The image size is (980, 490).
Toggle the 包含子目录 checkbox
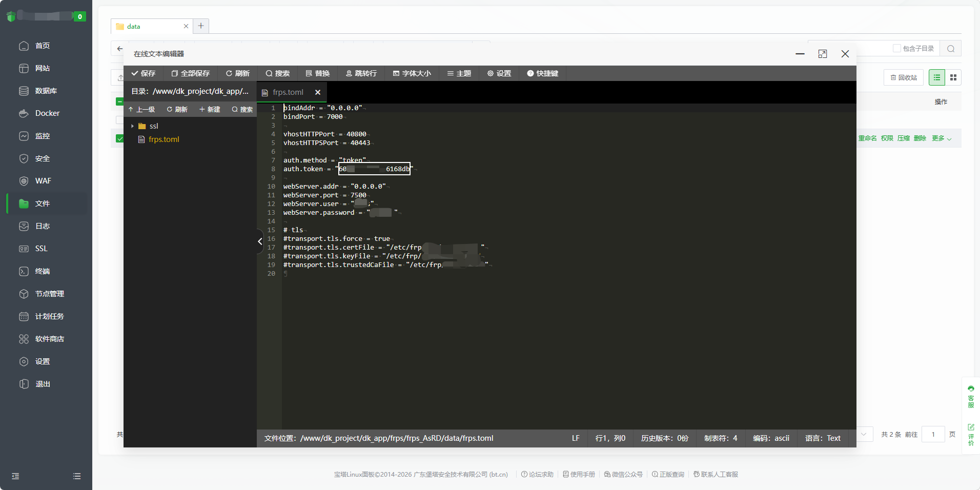click(x=897, y=48)
